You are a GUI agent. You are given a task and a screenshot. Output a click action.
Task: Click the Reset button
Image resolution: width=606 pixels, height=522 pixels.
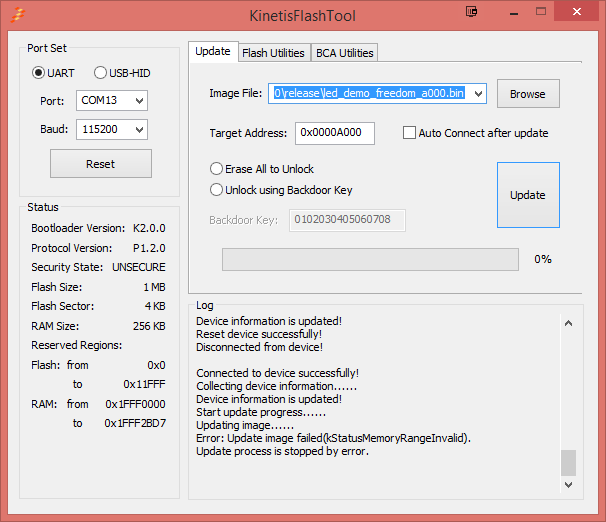[x=101, y=164]
